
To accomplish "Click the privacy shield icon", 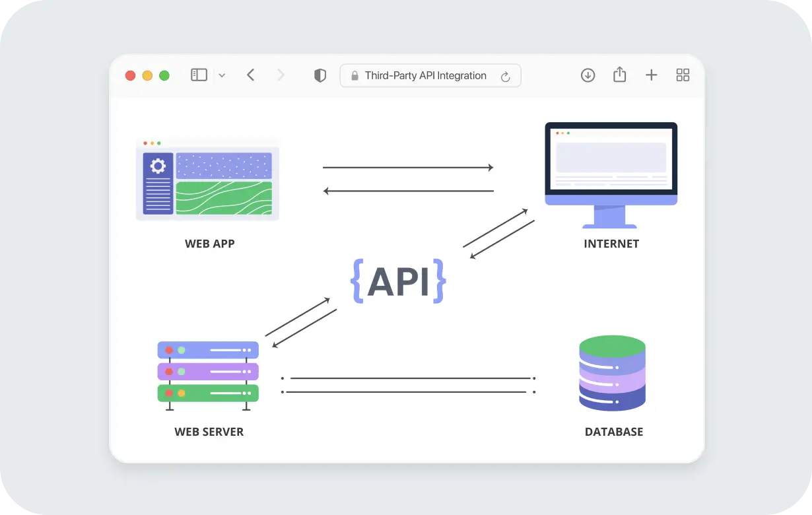I will 320,75.
